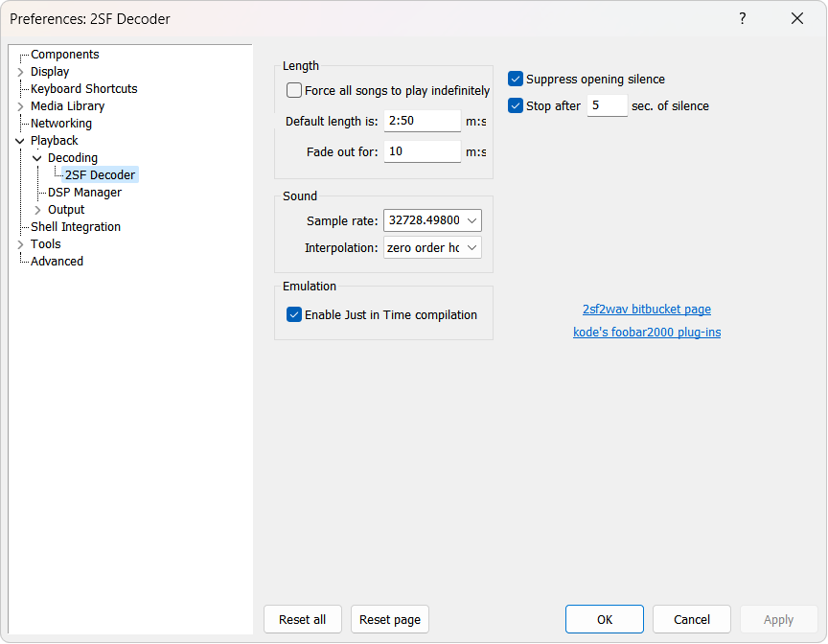Open the DSP Manager page
Image resolution: width=828 pixels, height=644 pixels.
coord(84,193)
